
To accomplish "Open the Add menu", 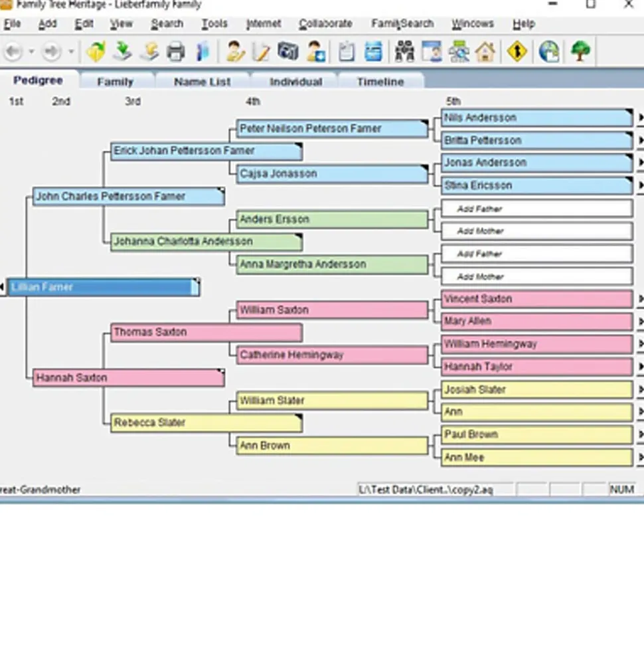I will [x=47, y=24].
